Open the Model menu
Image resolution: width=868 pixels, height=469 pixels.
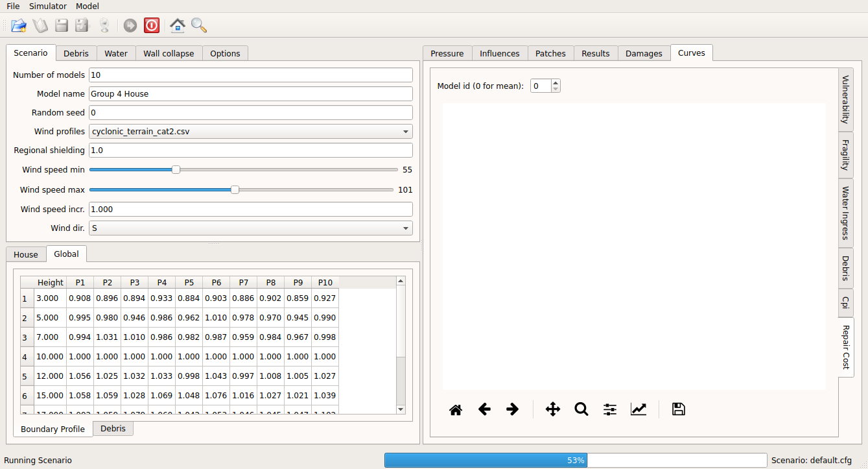(88, 6)
